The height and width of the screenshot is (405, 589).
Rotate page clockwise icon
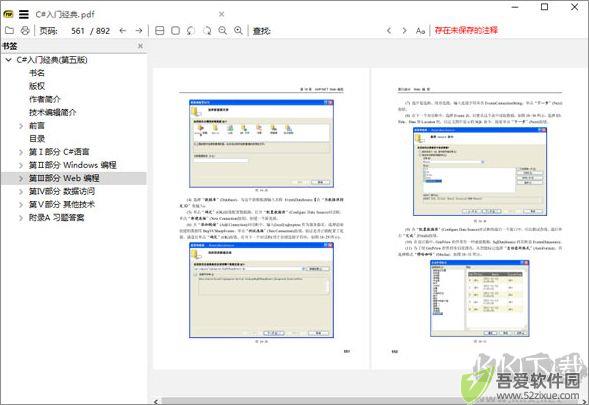click(x=207, y=30)
